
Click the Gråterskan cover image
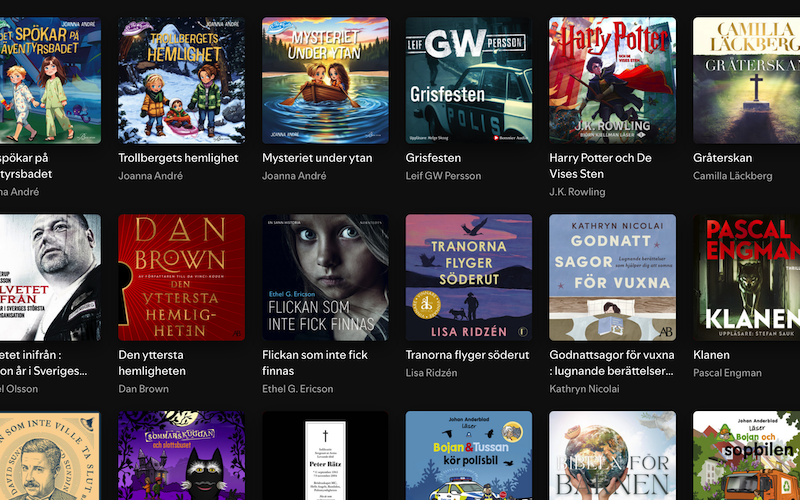pos(746,80)
